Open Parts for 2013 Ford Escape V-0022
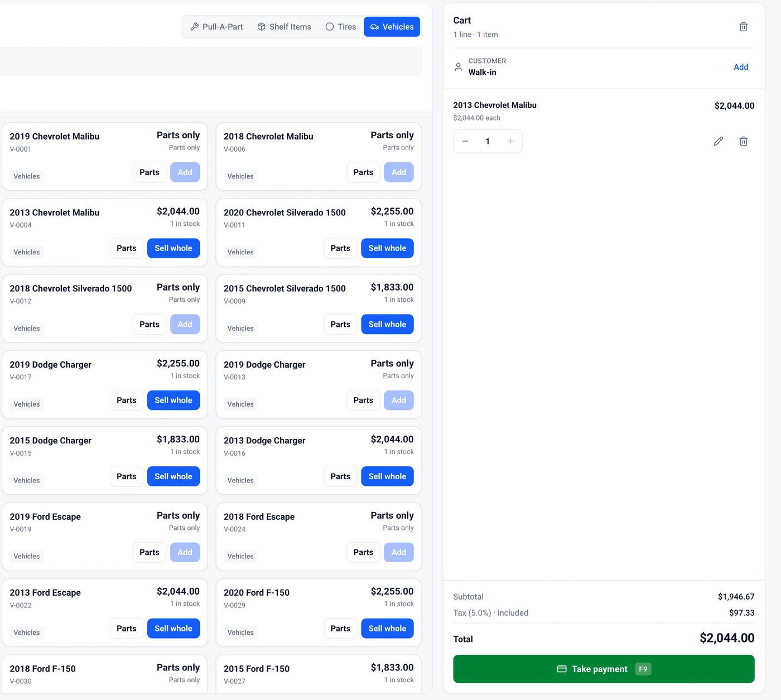The image size is (781, 700). pos(127,629)
